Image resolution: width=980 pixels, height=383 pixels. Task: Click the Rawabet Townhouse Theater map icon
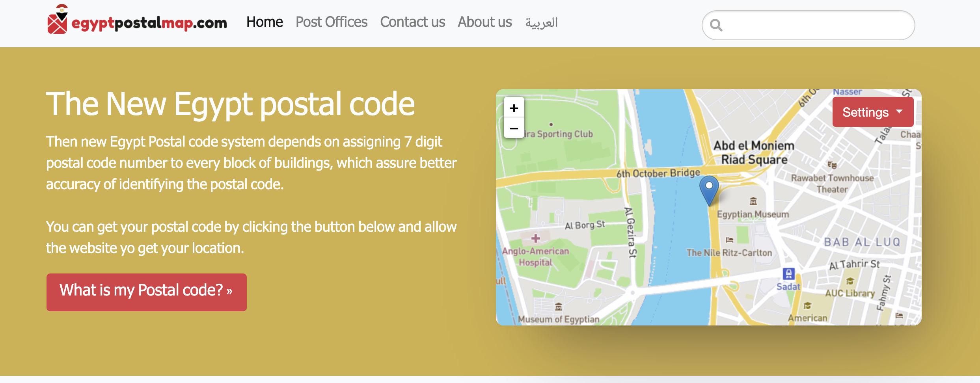coord(832,165)
